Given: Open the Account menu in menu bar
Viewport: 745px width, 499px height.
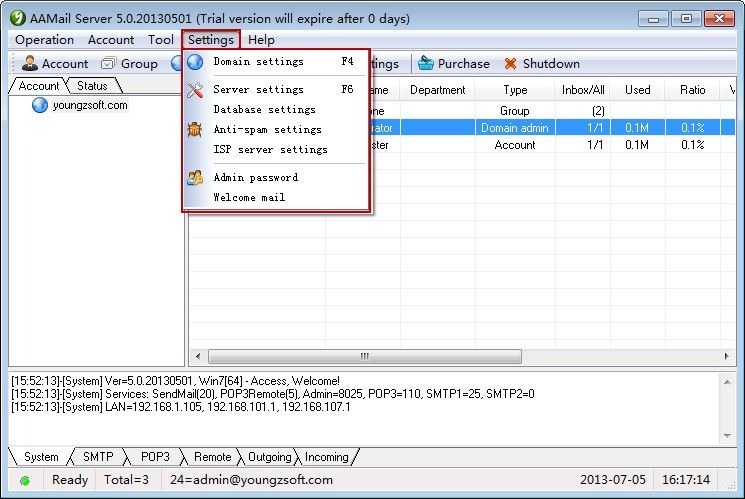Looking at the screenshot, I should 111,40.
